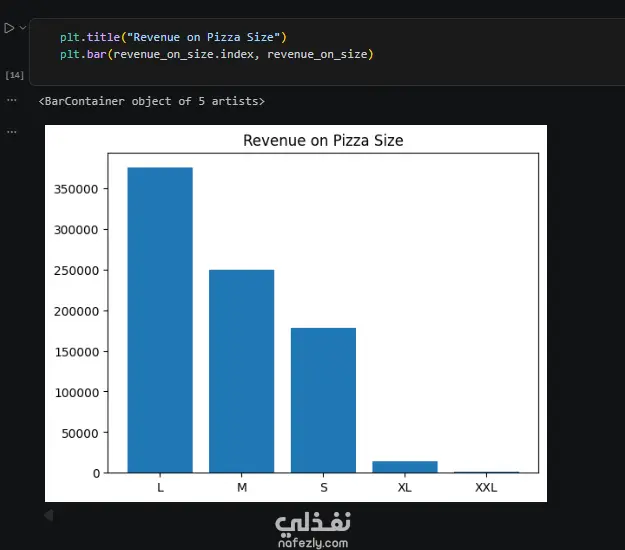Click the Arabic nafezly logo watermark
The image size is (625, 550).
(313, 522)
